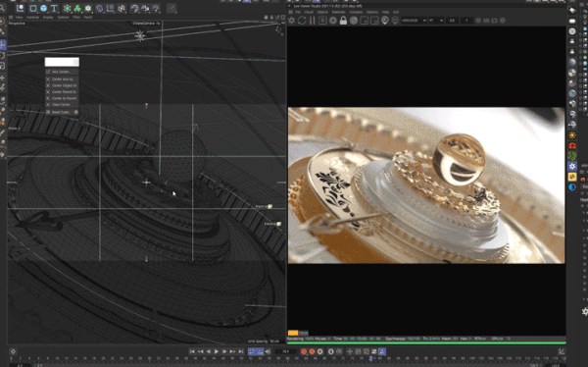Switch to the Noise tab under render

pos(304,333)
